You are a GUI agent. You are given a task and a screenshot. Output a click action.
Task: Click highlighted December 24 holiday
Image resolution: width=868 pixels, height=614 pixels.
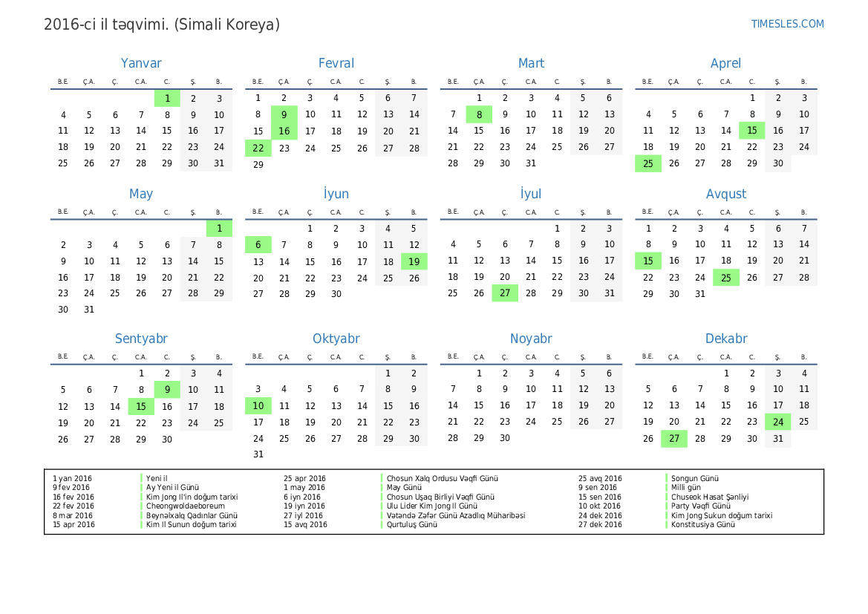point(777,422)
